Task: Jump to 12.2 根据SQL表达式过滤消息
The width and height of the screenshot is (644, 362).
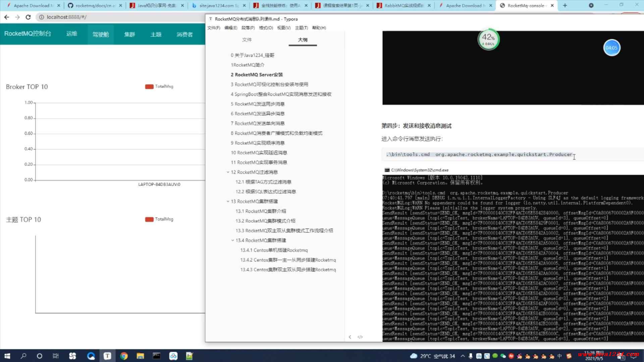Action: coord(266,192)
